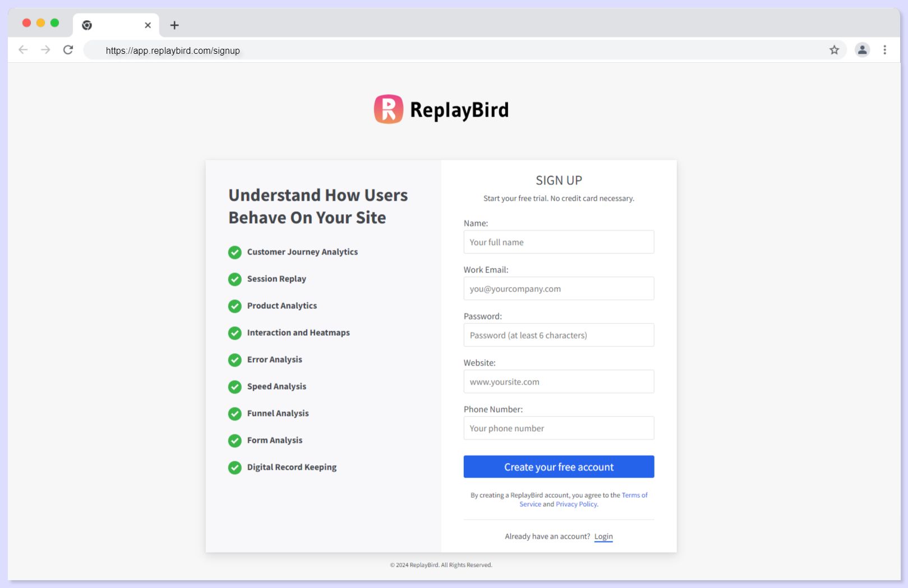Click the green check next to Speed Analysis

click(x=235, y=387)
